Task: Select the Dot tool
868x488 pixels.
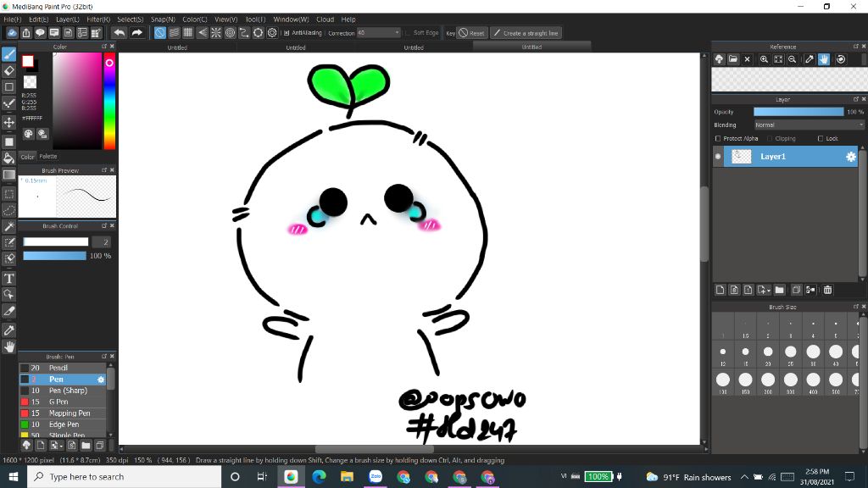Action: tap(8, 103)
